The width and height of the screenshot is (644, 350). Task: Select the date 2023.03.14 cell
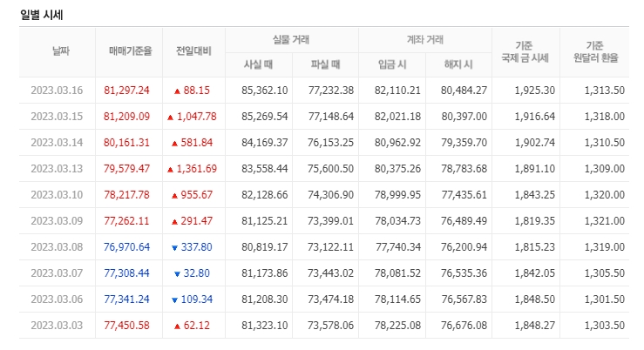click(x=57, y=143)
